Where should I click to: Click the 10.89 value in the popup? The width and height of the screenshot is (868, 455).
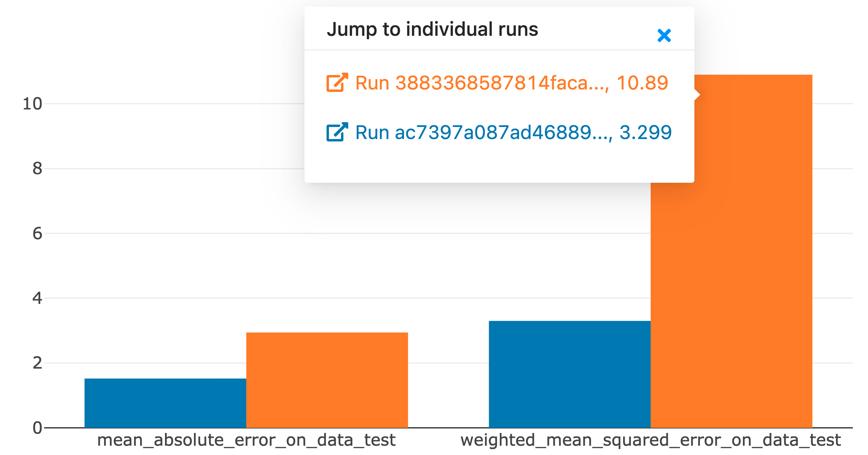click(x=642, y=83)
